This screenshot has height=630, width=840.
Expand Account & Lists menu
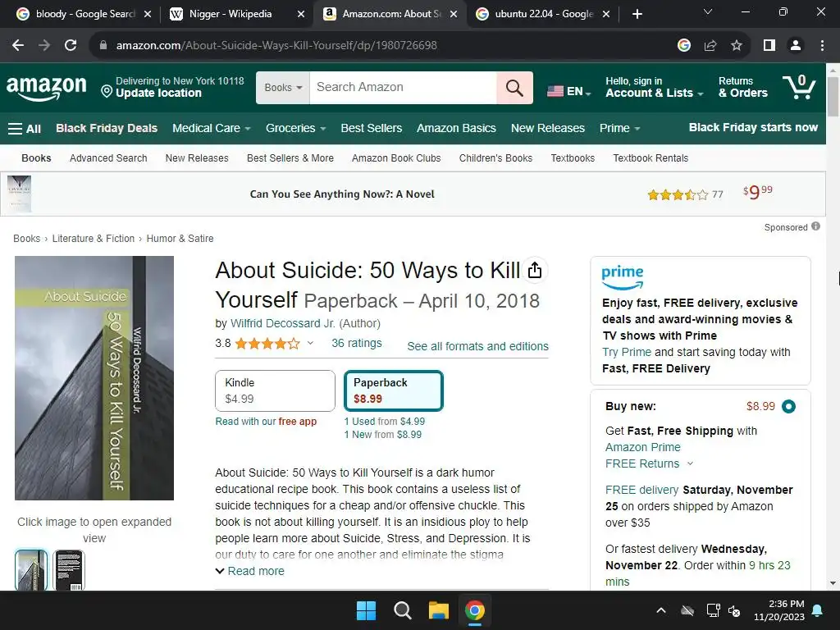[654, 87]
